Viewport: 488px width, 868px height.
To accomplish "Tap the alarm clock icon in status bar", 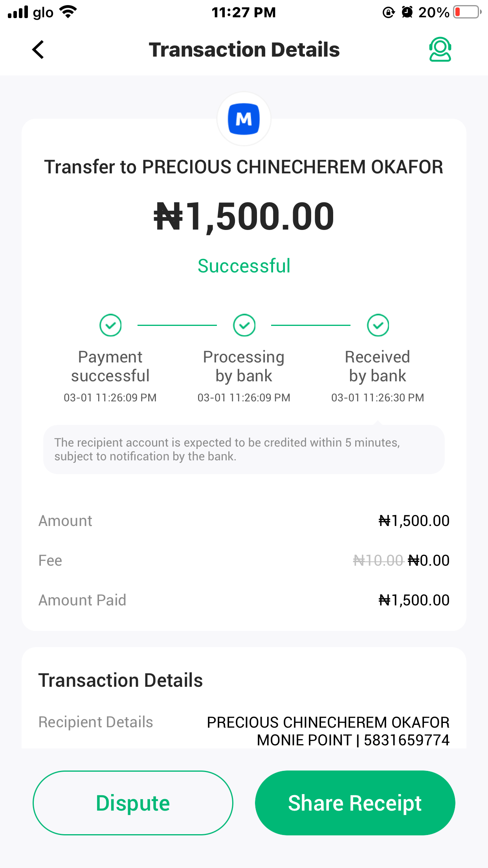I will pyautogui.click(x=407, y=12).
